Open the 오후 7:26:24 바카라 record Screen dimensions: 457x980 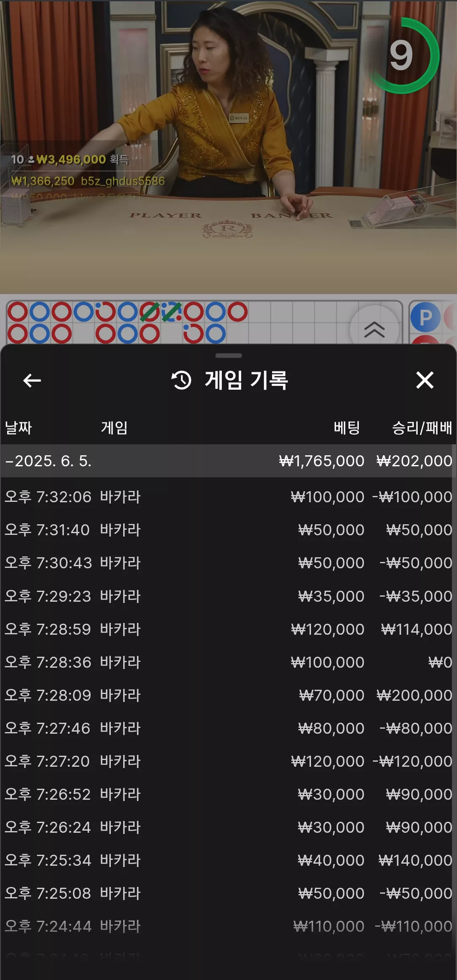tap(228, 827)
